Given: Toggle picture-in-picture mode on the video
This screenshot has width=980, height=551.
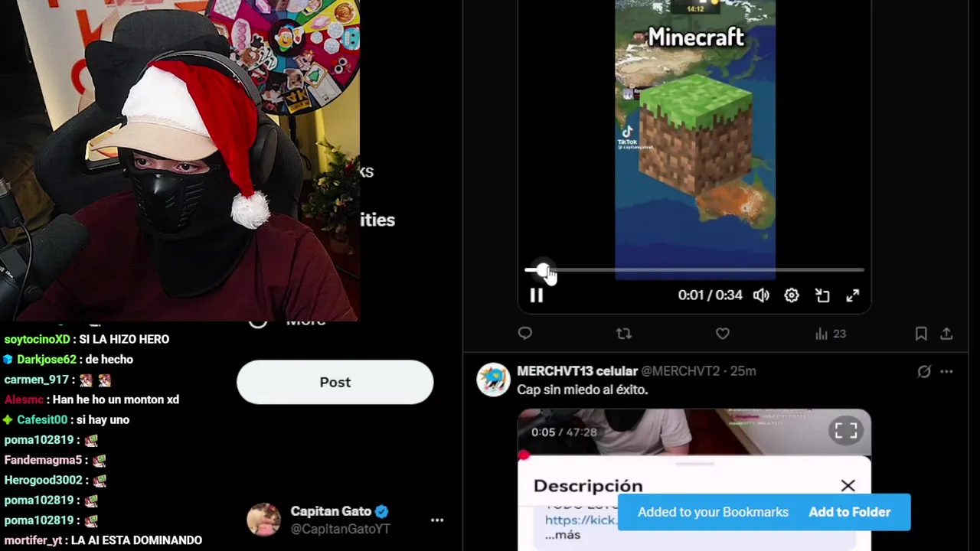Looking at the screenshot, I should [x=822, y=295].
